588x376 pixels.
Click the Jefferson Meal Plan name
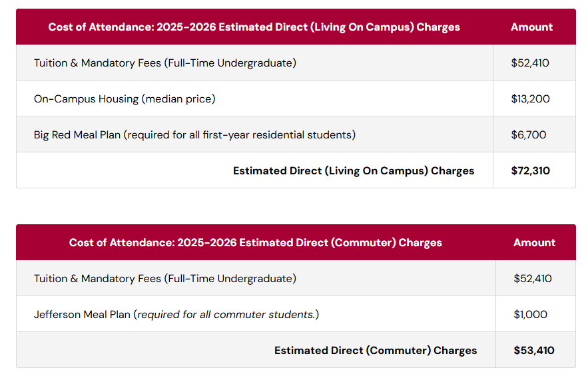83,315
